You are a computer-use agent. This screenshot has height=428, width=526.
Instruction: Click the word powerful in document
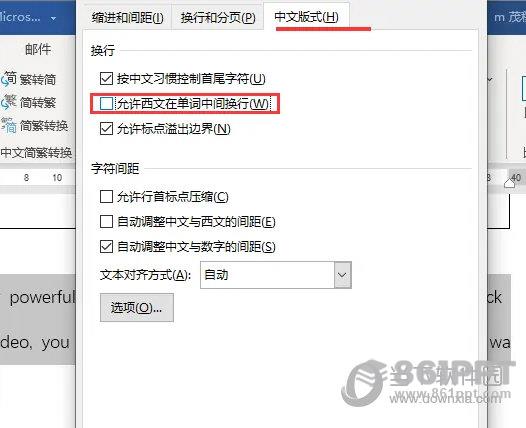pyautogui.click(x=42, y=298)
